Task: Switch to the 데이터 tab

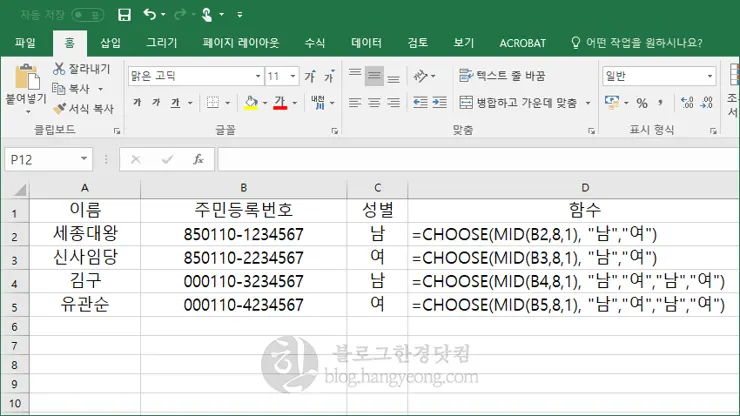Action: 366,43
